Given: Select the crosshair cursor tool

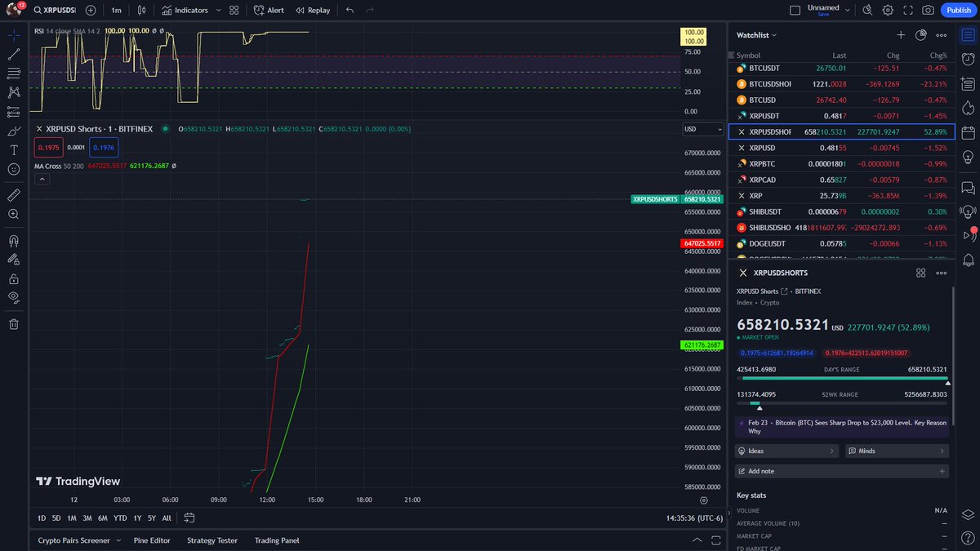Looking at the screenshot, I should [14, 35].
